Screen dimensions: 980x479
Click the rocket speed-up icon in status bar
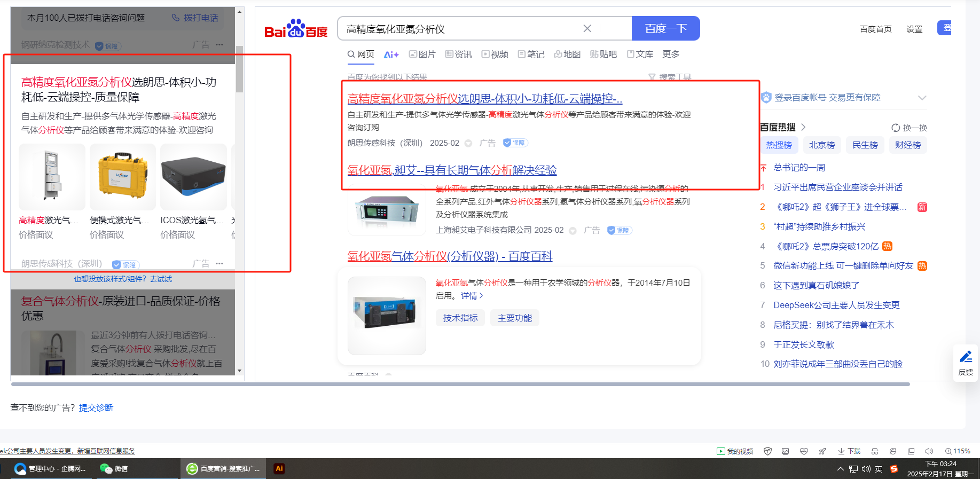pyautogui.click(x=822, y=451)
